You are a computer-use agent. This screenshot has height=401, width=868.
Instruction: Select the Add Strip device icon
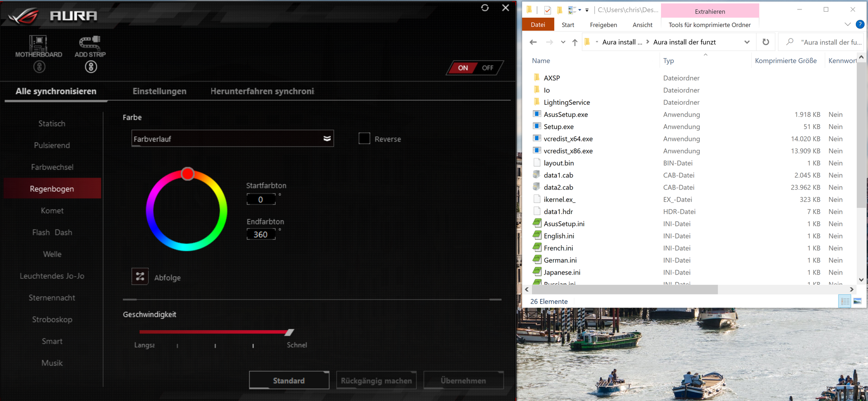90,43
